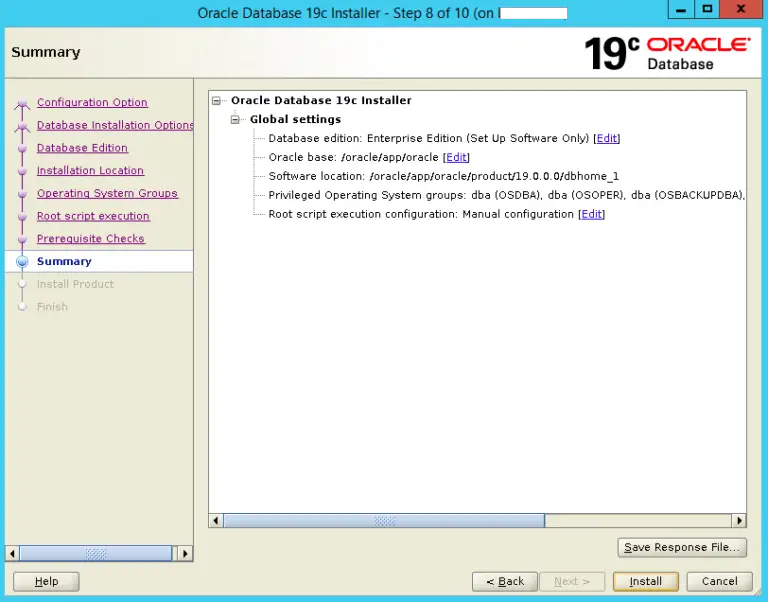Open Operating System Groups step
This screenshot has height=602, width=768.
point(107,194)
